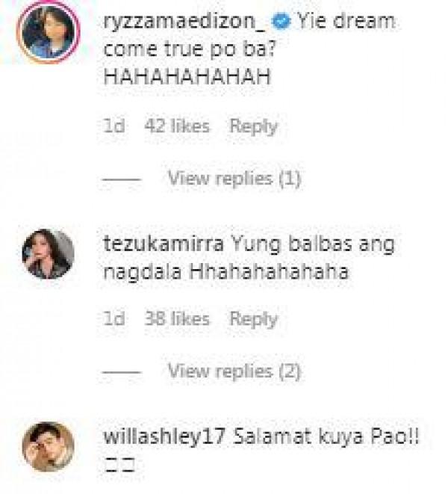Visit the willashley17 username link
448x494 pixels.
click(164, 437)
